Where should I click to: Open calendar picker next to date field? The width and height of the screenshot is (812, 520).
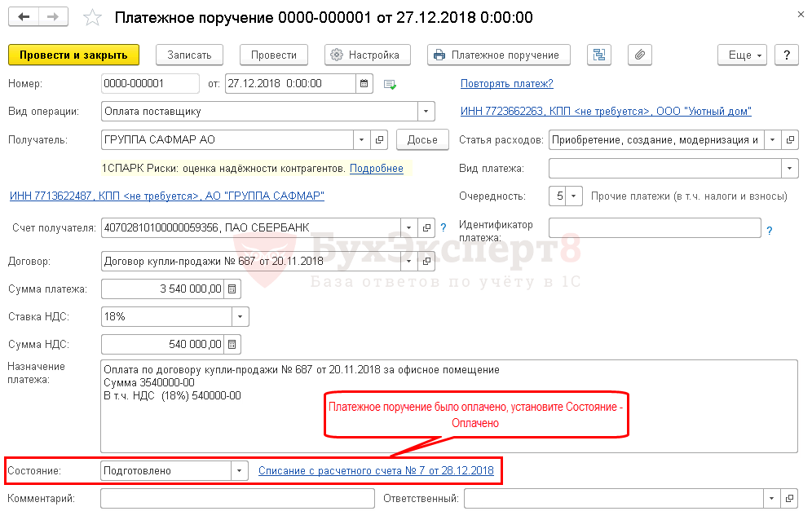[x=364, y=83]
